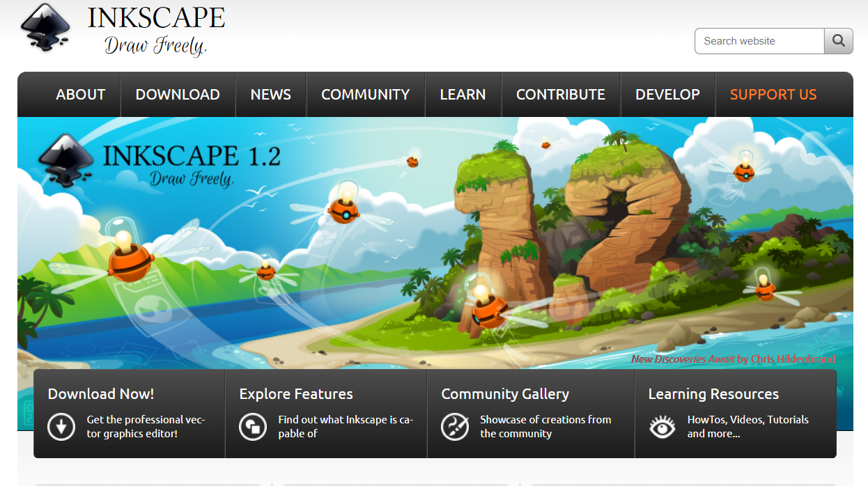Open the Explore Features heading link
The image size is (868, 486).
point(296,394)
